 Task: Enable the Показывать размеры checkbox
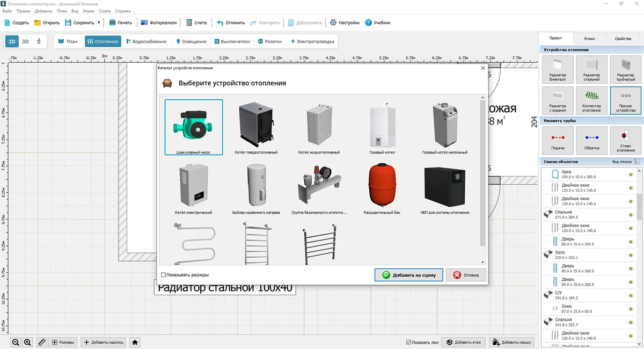pos(164,275)
